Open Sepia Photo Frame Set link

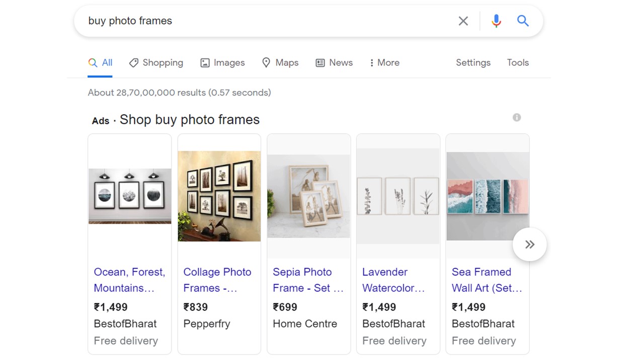pyautogui.click(x=308, y=280)
